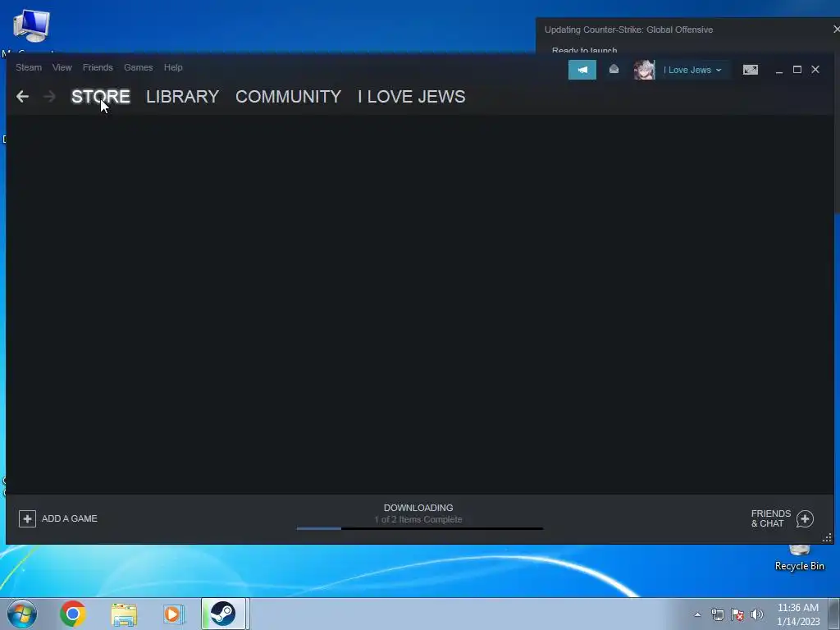Click 'Updating Counter-Strike: Global Offensive' notification text

pos(628,30)
